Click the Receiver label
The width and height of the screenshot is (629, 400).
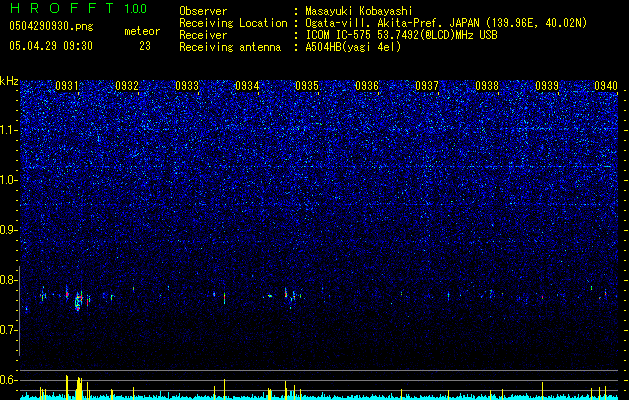203,35
